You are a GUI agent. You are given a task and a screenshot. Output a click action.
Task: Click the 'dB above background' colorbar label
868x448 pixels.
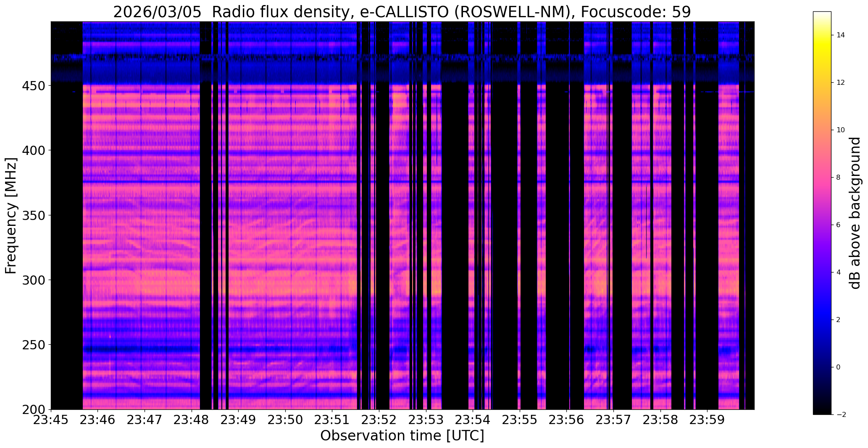tap(855, 213)
